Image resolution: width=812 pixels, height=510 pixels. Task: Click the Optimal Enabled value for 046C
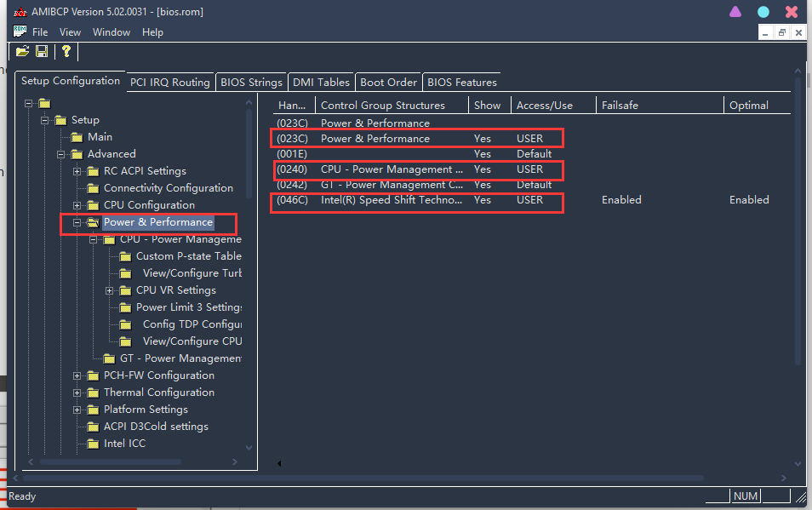[x=749, y=200]
